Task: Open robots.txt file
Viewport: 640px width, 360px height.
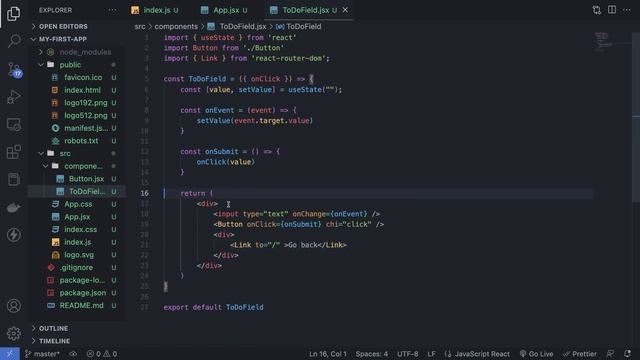Action: pyautogui.click(x=77, y=141)
